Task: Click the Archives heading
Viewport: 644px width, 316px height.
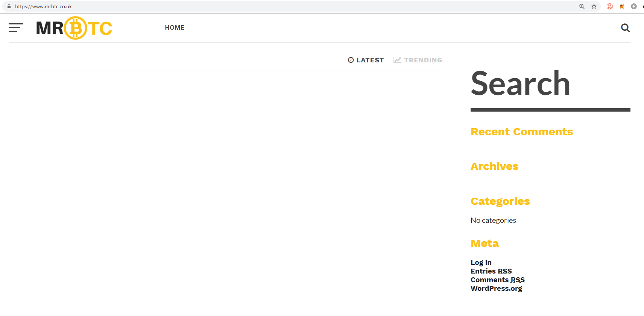Action: coord(495,166)
